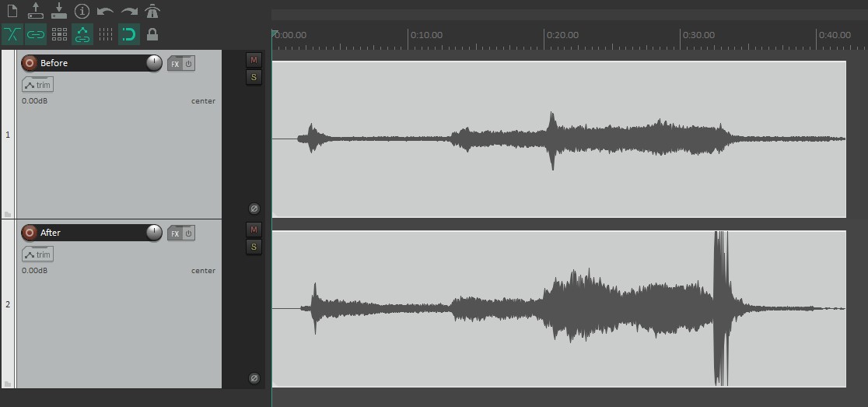The width and height of the screenshot is (868, 407).
Task: Click the Save Project download-arrow icon
Action: click(x=59, y=11)
